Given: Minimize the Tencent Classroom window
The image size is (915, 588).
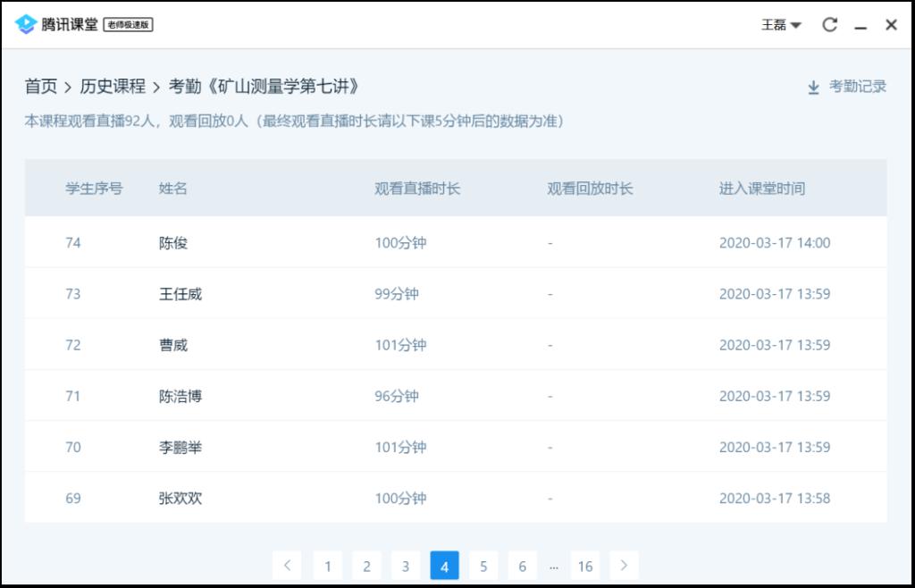Looking at the screenshot, I should click(860, 26).
